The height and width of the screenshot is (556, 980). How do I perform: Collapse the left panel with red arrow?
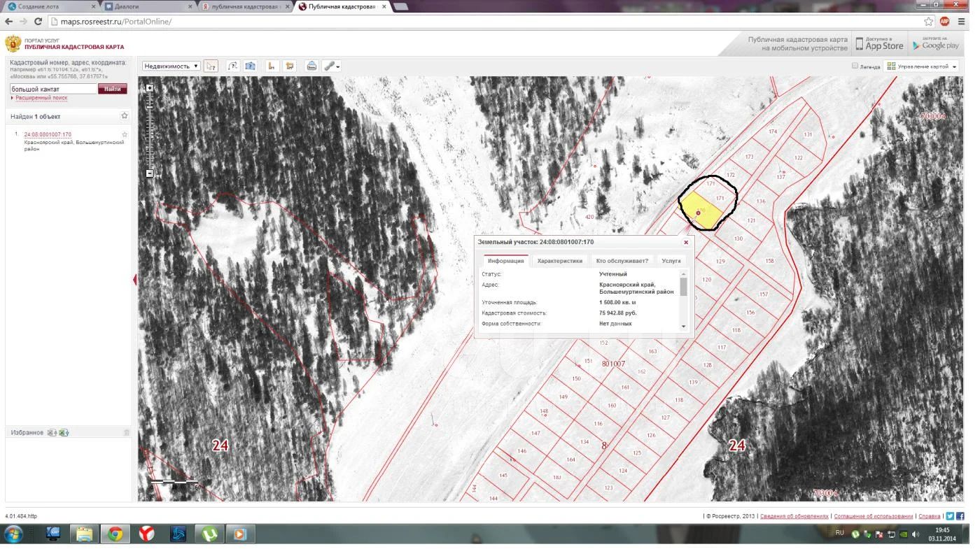(135, 280)
